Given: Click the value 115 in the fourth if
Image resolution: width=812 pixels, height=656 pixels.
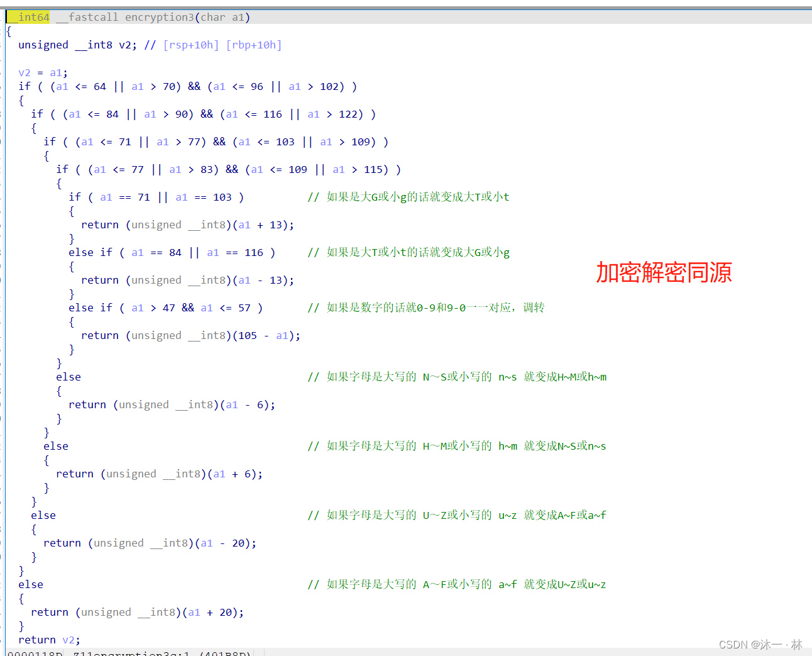Looking at the screenshot, I should tap(373, 169).
